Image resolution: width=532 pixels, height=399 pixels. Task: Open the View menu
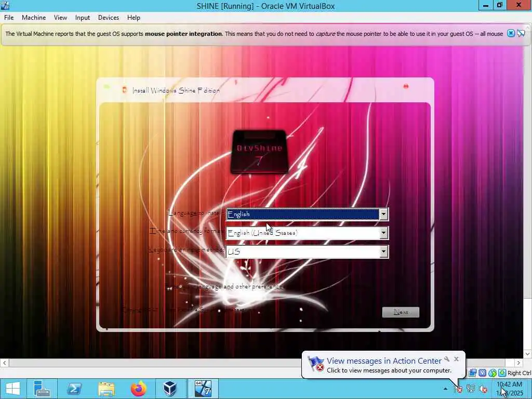[x=60, y=18]
